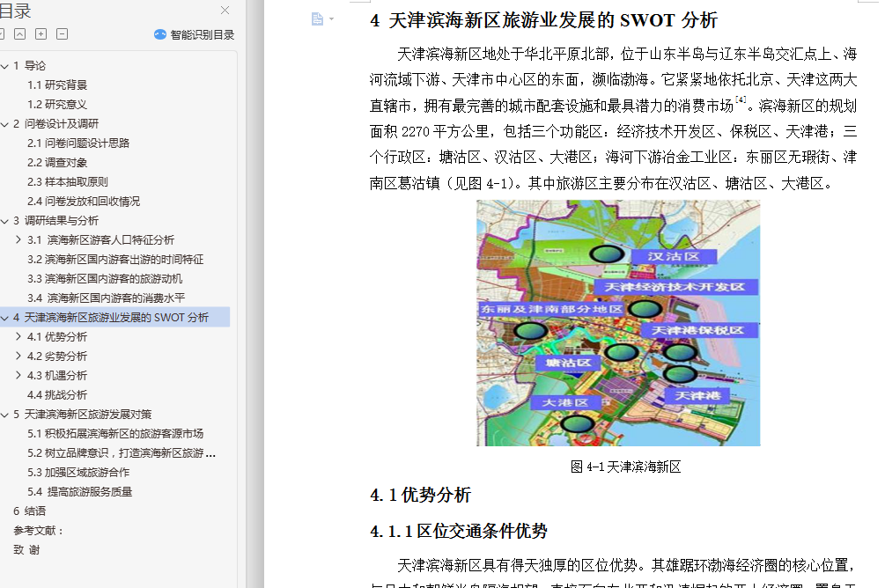Click the 大港区 label on the map
Screen dimensions: 885x588
[x=565, y=402]
